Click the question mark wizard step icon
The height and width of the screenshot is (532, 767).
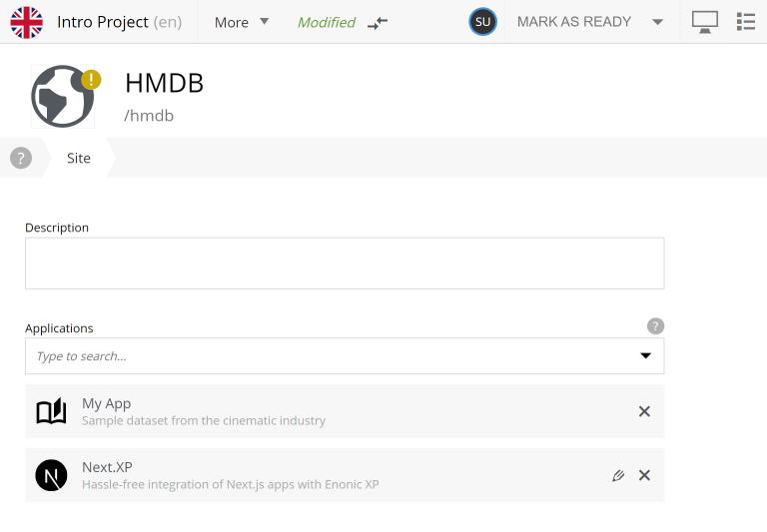point(21,158)
